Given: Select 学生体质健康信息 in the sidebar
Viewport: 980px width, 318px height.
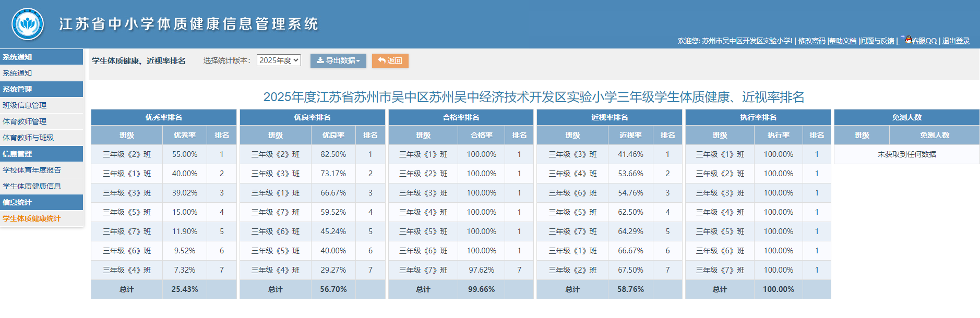Looking at the screenshot, I should 32,186.
